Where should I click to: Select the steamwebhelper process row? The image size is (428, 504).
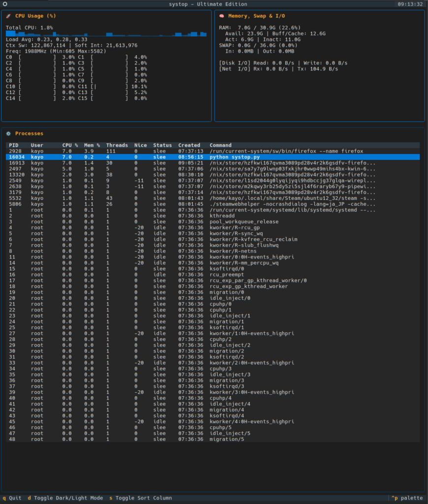[213, 204]
